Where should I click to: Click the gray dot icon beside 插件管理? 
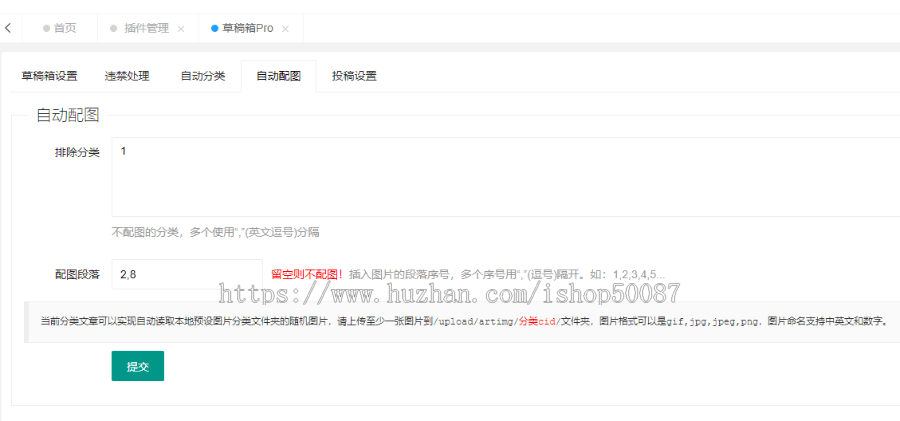[114, 28]
